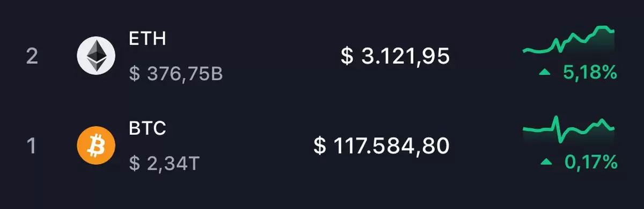The width and height of the screenshot is (644, 209).
Task: Select the BTC ticker label
Action: tap(148, 128)
